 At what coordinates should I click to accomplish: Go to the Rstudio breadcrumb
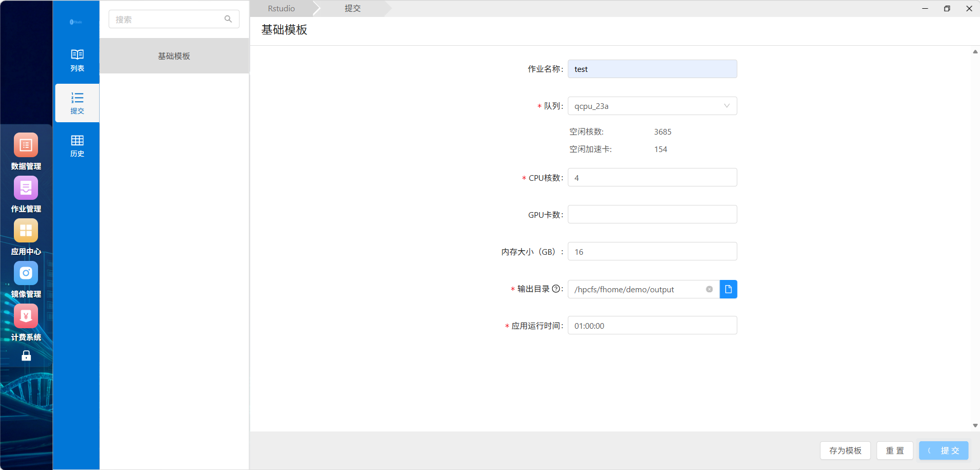coord(281,9)
